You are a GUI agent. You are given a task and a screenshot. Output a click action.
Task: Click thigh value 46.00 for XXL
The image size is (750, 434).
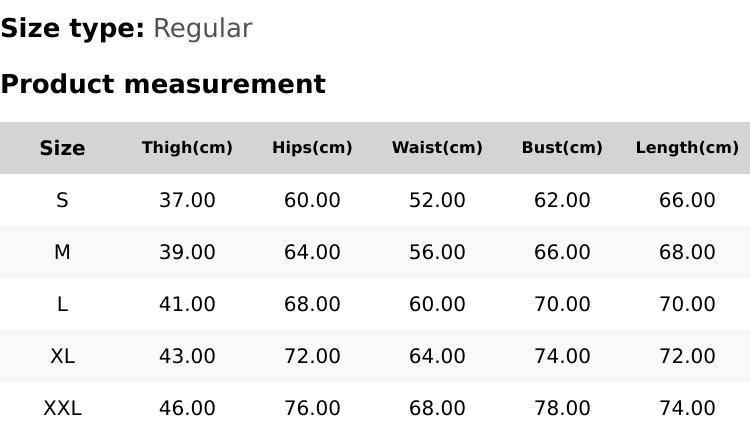187,408
